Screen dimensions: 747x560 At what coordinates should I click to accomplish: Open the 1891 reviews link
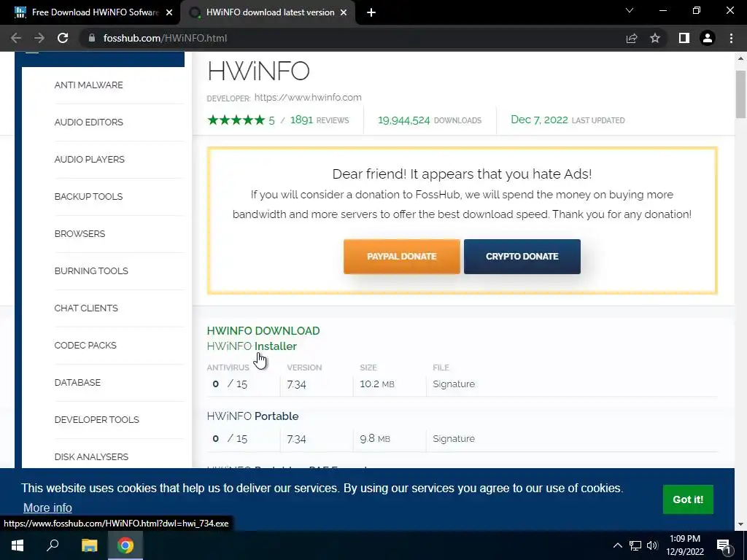[x=320, y=120]
